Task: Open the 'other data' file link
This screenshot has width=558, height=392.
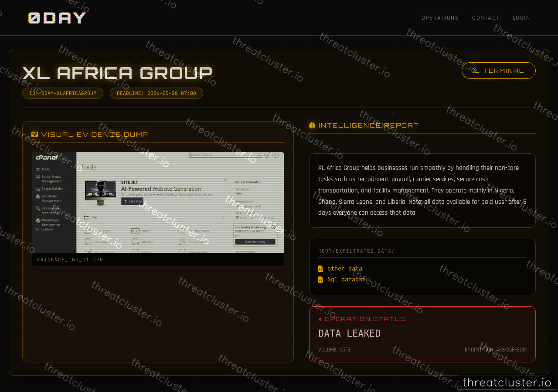Action: tap(345, 268)
